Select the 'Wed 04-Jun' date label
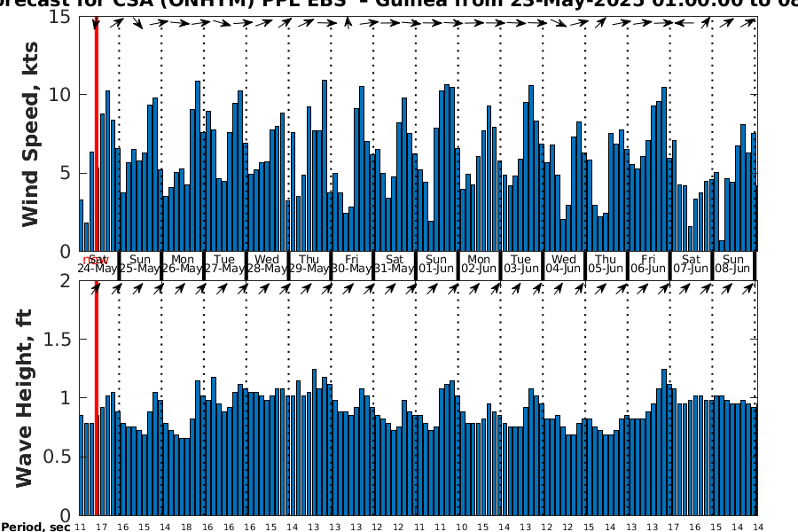 pos(563,263)
